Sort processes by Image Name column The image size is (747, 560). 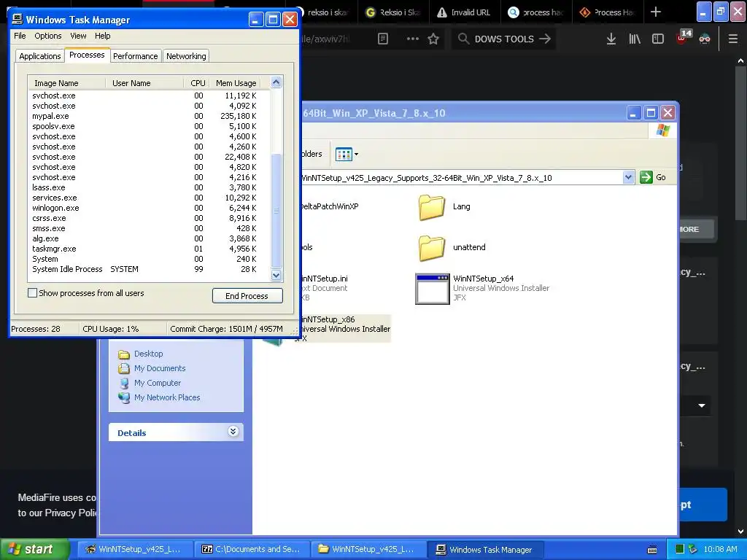pos(66,83)
